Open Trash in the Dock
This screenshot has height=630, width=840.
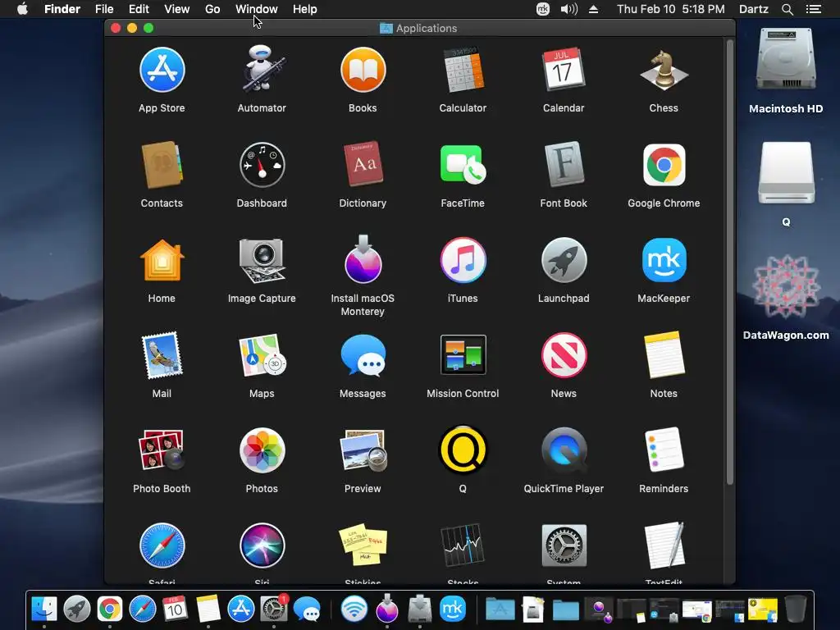(x=796, y=609)
